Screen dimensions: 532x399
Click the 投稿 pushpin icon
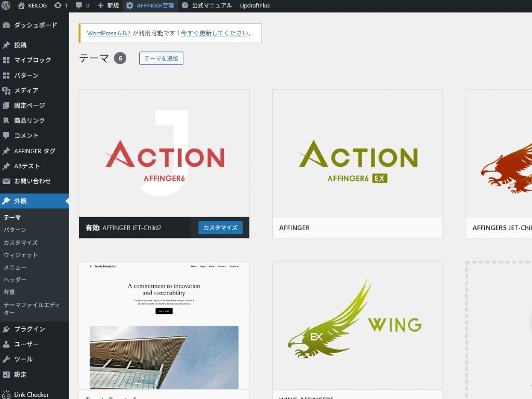(6, 45)
